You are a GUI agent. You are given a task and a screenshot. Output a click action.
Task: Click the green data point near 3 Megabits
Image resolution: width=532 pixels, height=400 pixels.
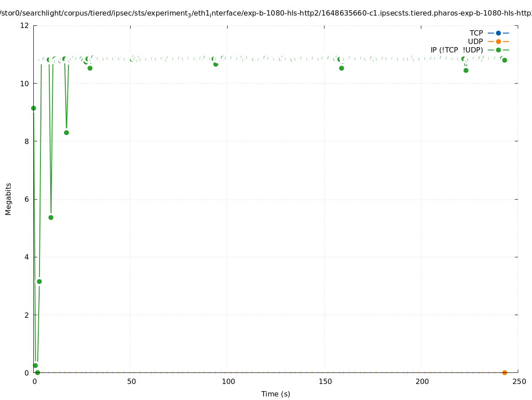pyautogui.click(x=39, y=281)
